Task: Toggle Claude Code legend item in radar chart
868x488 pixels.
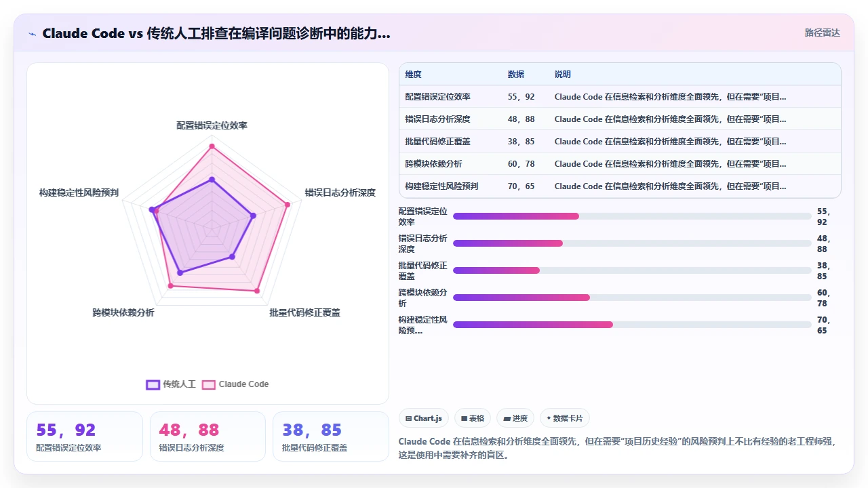Action: point(235,384)
